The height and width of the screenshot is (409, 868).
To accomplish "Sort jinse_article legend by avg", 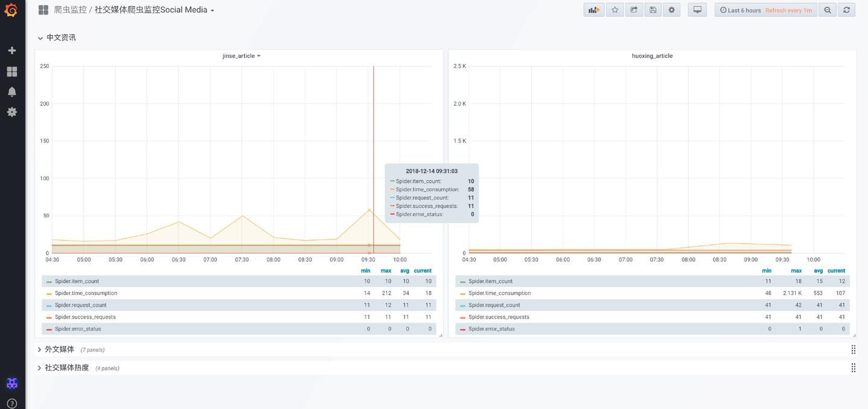I will click(404, 271).
